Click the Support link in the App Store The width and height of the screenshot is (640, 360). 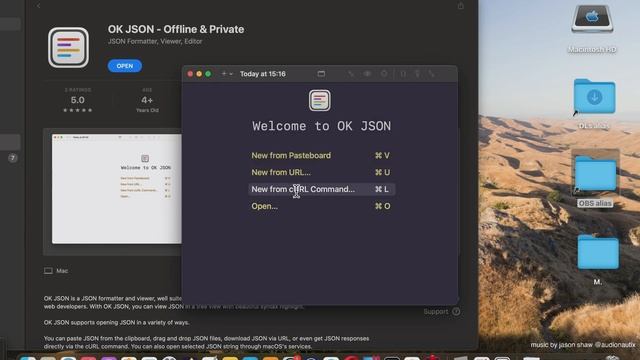point(436,311)
